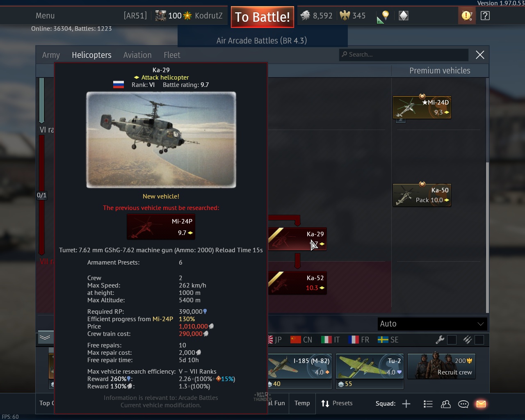Click the To Battle! button
Screen dimensions: 525x420
pyautogui.click(x=262, y=17)
